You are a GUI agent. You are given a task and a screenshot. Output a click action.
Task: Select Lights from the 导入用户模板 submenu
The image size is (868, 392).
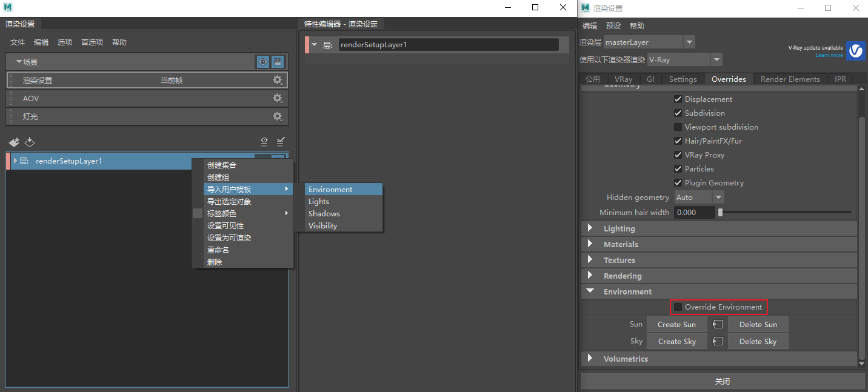click(318, 201)
